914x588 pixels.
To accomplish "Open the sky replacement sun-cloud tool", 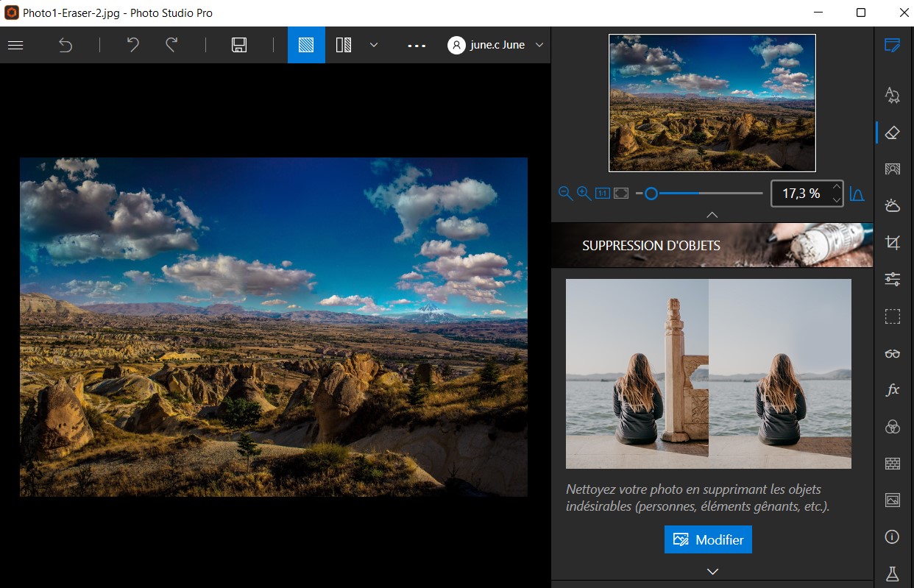I will 892,205.
